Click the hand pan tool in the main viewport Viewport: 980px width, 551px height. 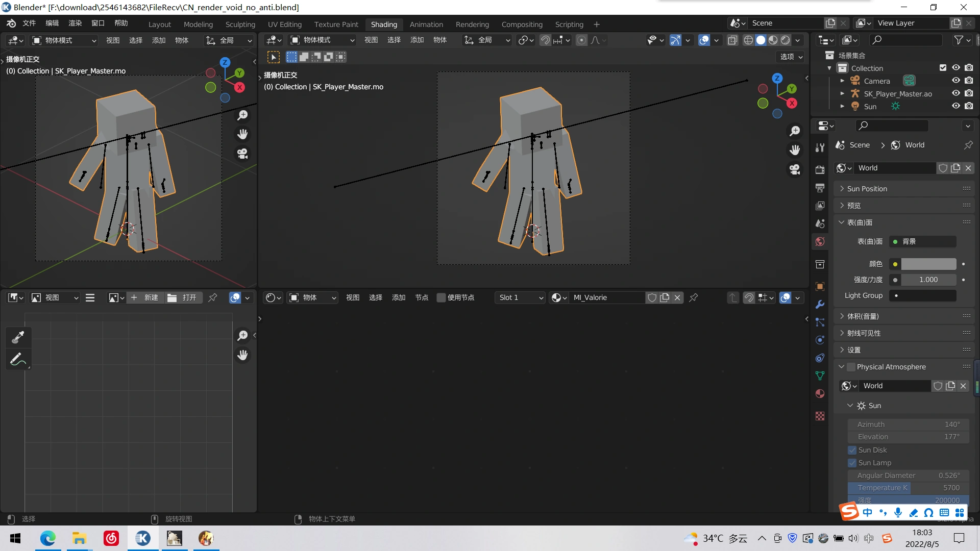click(795, 150)
